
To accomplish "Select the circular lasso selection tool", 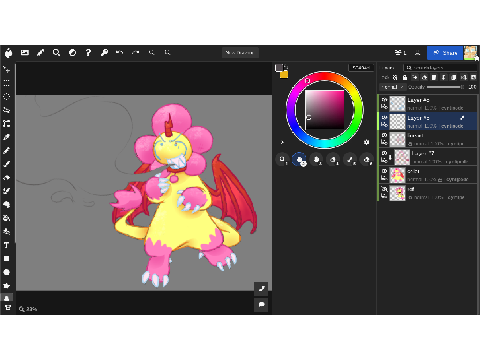I will click(x=7, y=97).
